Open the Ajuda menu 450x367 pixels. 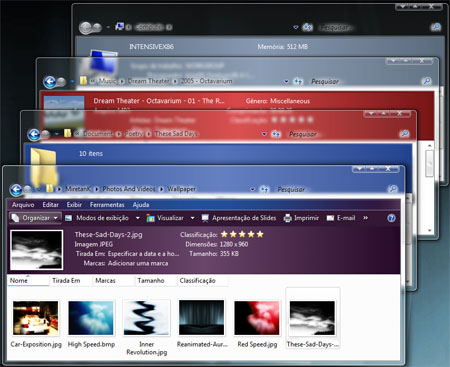click(x=141, y=205)
